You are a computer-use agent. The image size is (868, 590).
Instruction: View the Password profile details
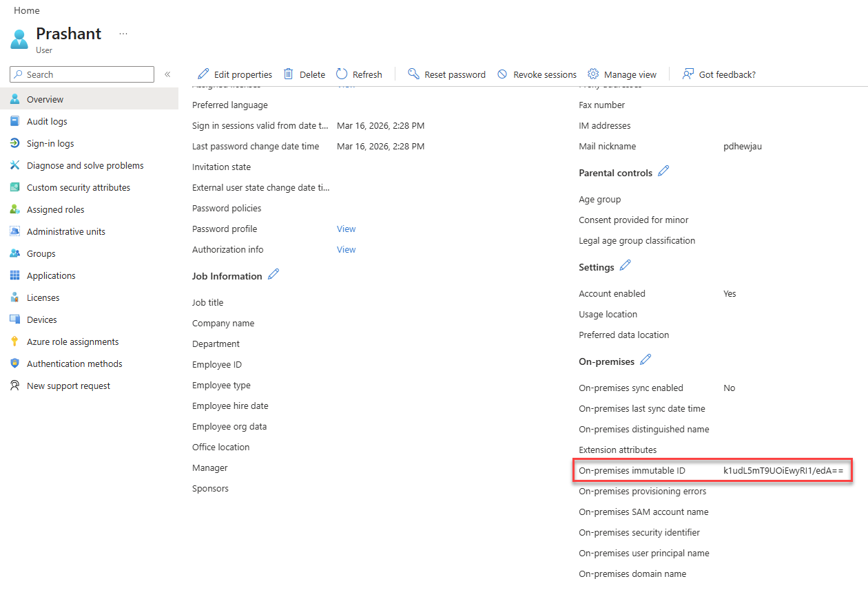pyautogui.click(x=346, y=229)
